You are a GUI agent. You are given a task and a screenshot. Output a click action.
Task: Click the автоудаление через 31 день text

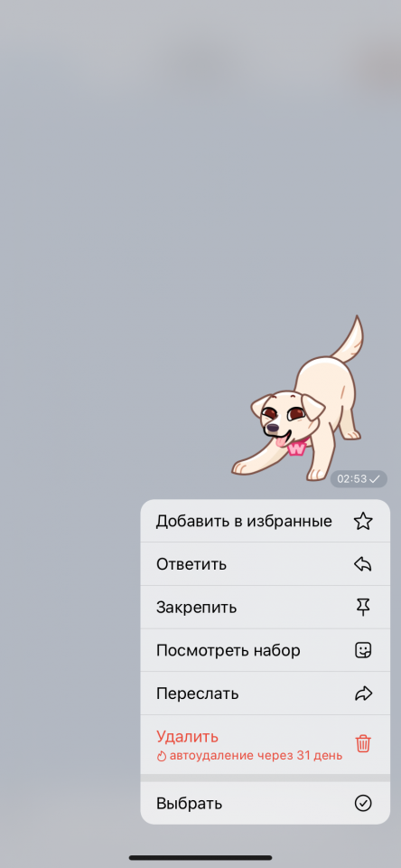click(256, 756)
